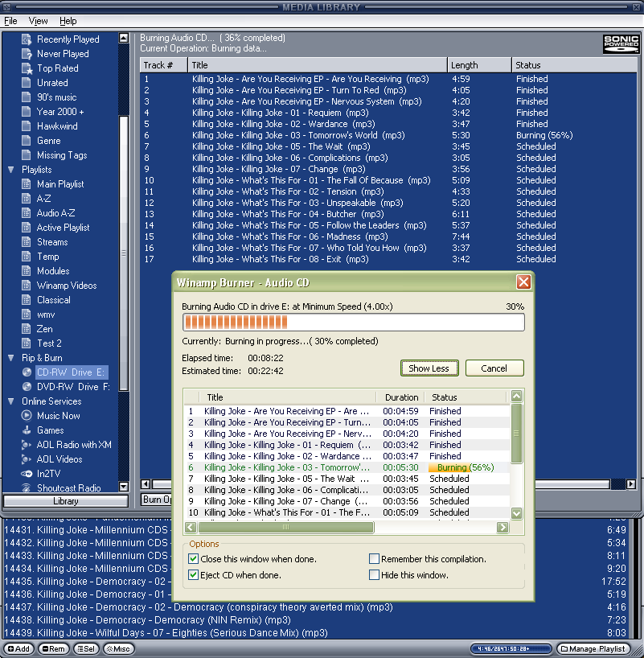
Task: Click burner track list scroll down arrow
Action: pyautogui.click(x=516, y=512)
